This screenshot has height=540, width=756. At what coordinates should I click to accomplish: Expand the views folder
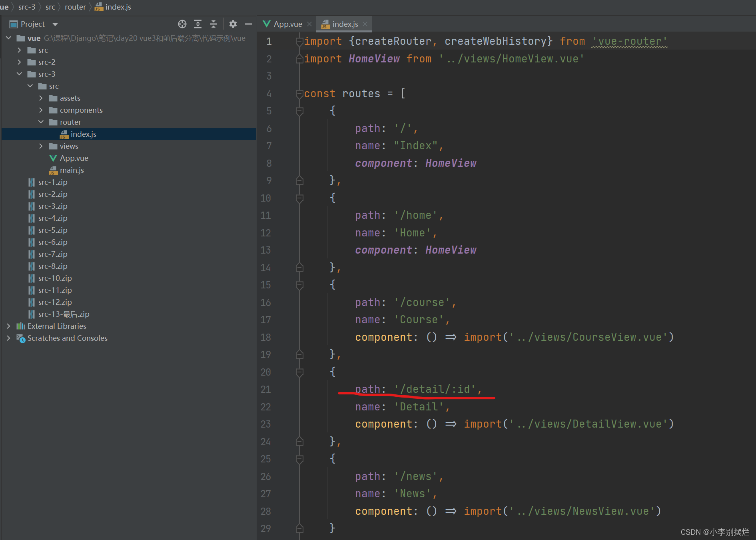[x=41, y=146]
